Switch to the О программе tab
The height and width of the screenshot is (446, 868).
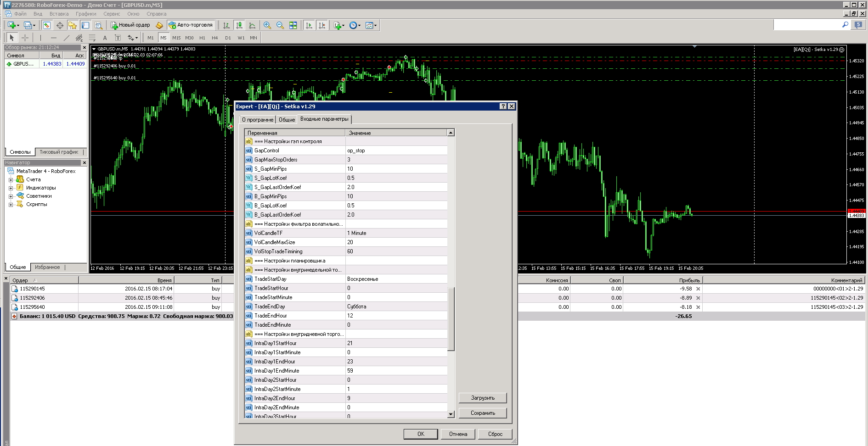coord(258,119)
